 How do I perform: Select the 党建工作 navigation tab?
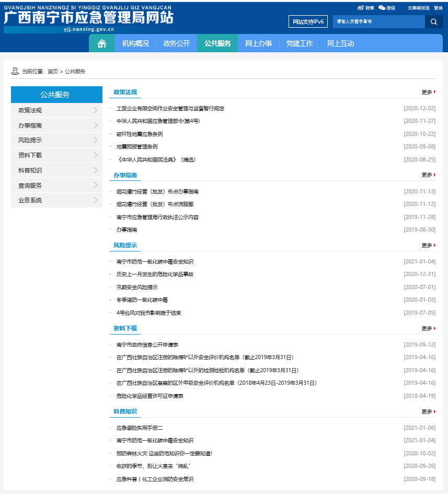point(299,43)
